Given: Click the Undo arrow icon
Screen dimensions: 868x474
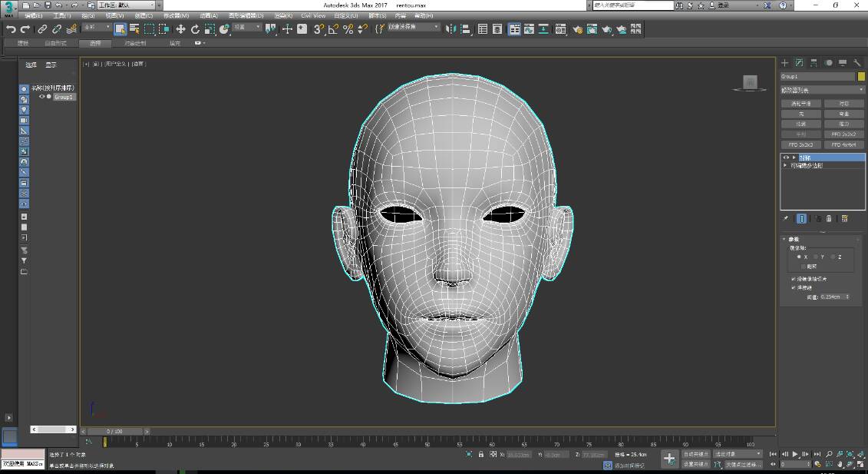Looking at the screenshot, I should [x=11, y=29].
